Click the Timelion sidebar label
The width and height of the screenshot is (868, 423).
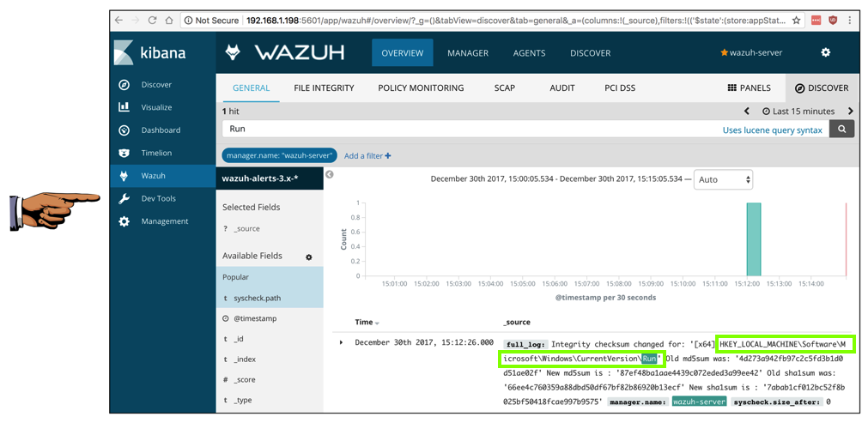(x=156, y=153)
